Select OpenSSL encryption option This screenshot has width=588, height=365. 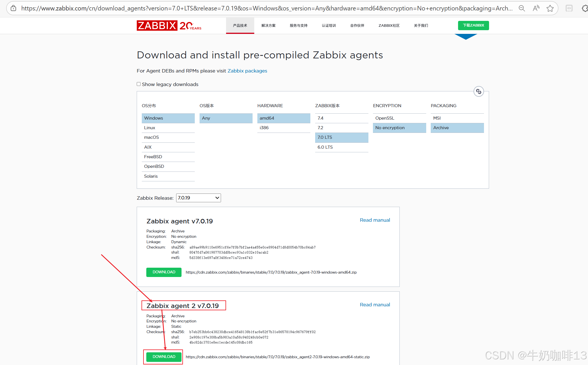pyautogui.click(x=399, y=118)
